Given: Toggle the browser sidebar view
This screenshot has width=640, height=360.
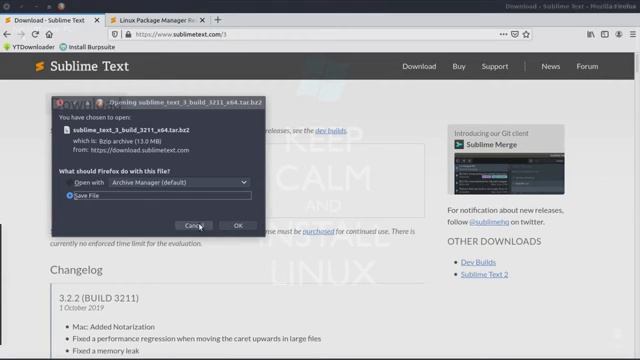Looking at the screenshot, I should [x=604, y=34].
